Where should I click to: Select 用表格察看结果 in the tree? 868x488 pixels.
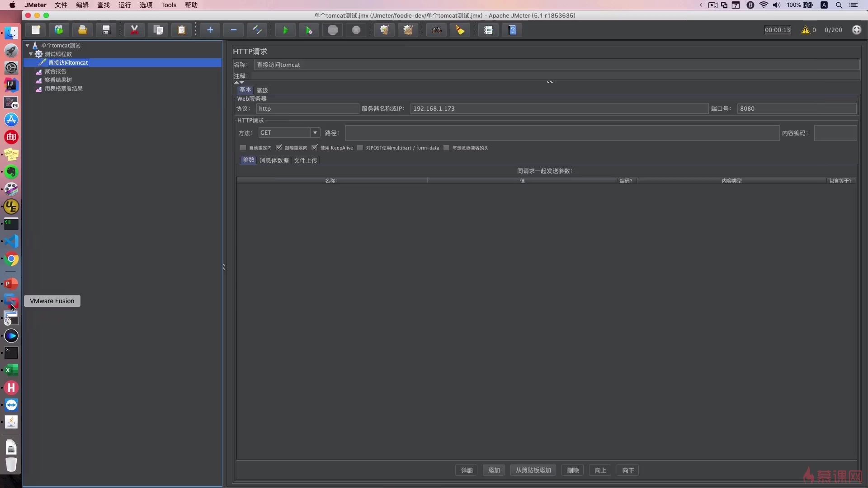[64, 89]
